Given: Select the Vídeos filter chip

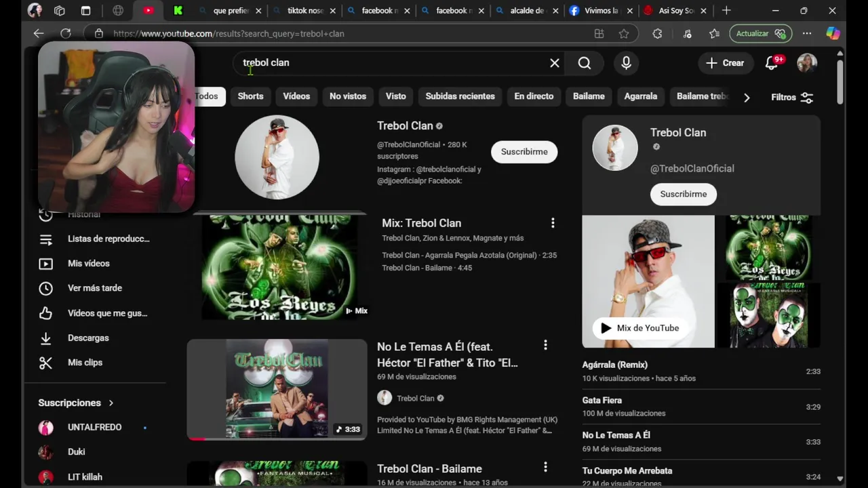Looking at the screenshot, I should point(296,96).
